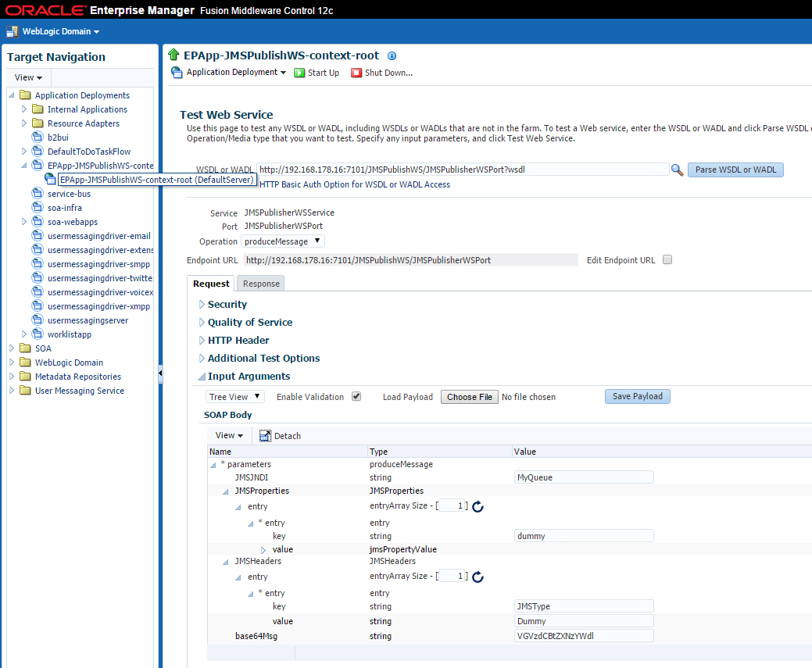Refresh JMSHeaders entryArray size
This screenshot has height=668, width=812.
(478, 577)
